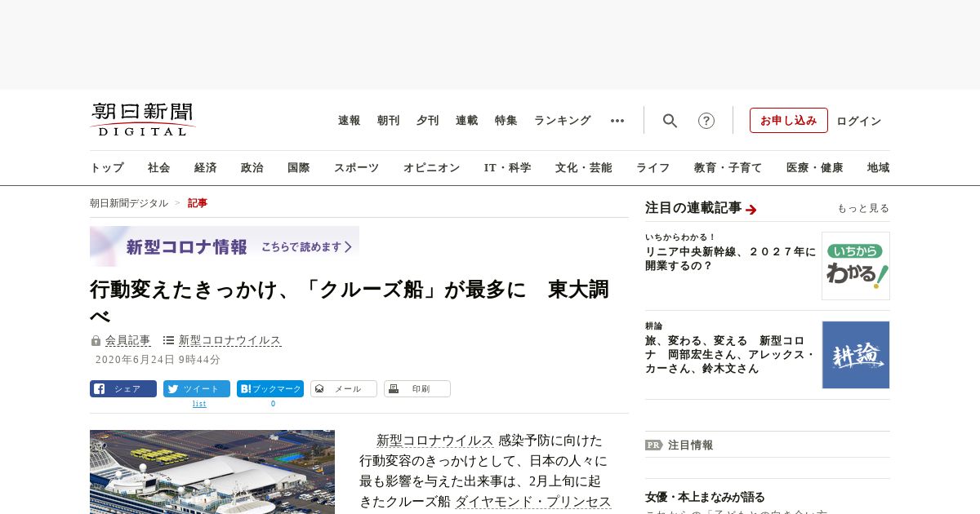Go to the トップ section
This screenshot has height=514, width=980.
click(x=107, y=168)
